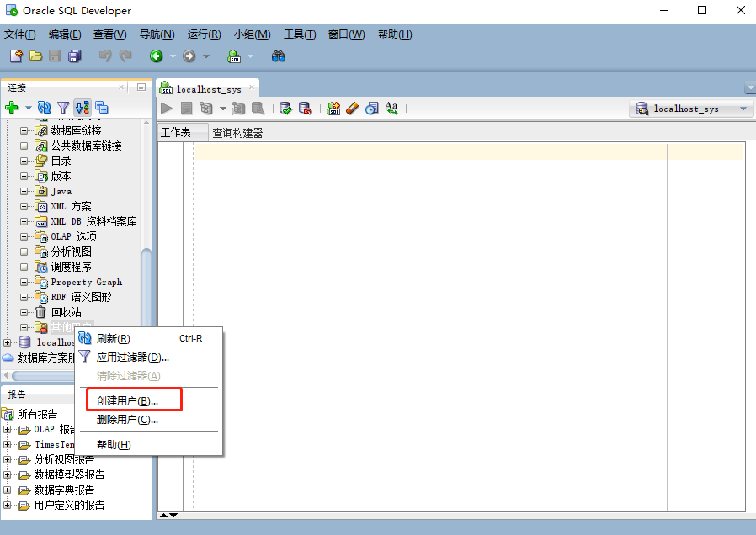
Task: Click 帮助(H) in the context menu
Action: tap(148, 444)
